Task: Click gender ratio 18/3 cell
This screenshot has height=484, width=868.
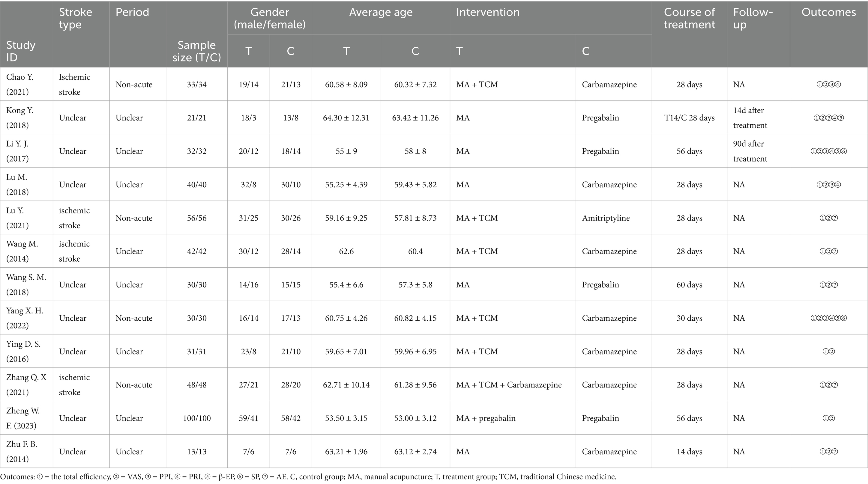Action: (x=249, y=118)
